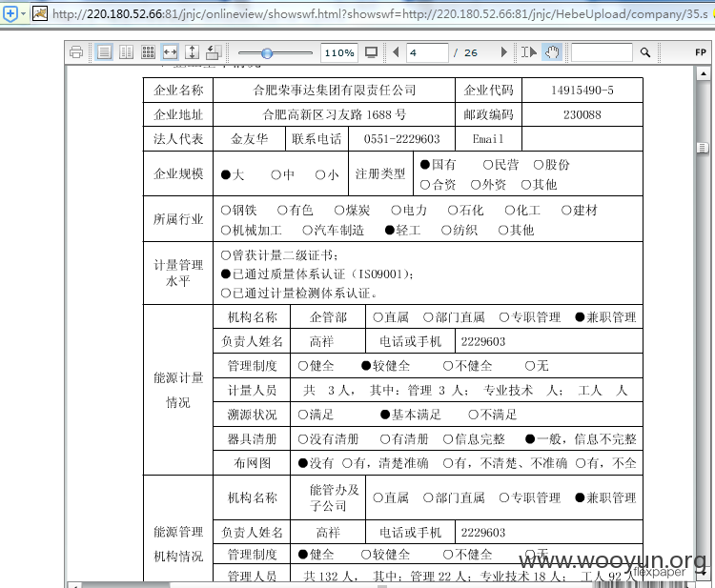
Task: Click the postal code 230088
Action: pyautogui.click(x=582, y=114)
